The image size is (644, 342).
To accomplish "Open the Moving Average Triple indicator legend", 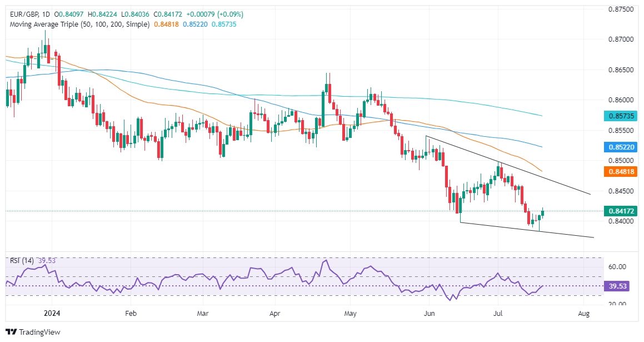I will (78, 24).
